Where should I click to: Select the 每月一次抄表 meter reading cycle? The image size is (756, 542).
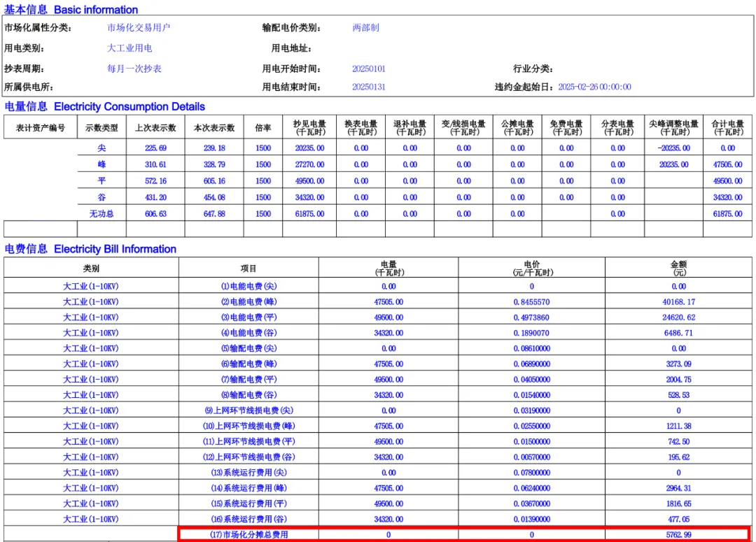[x=134, y=69]
